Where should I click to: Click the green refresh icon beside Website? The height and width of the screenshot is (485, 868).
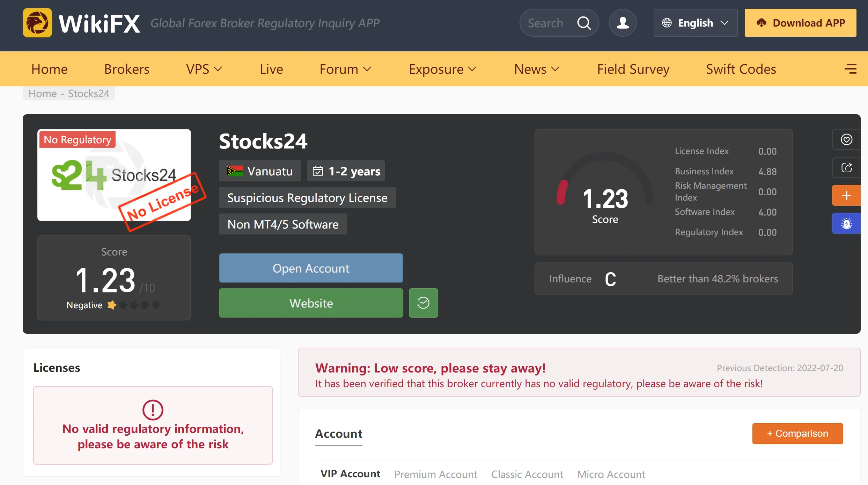(423, 303)
